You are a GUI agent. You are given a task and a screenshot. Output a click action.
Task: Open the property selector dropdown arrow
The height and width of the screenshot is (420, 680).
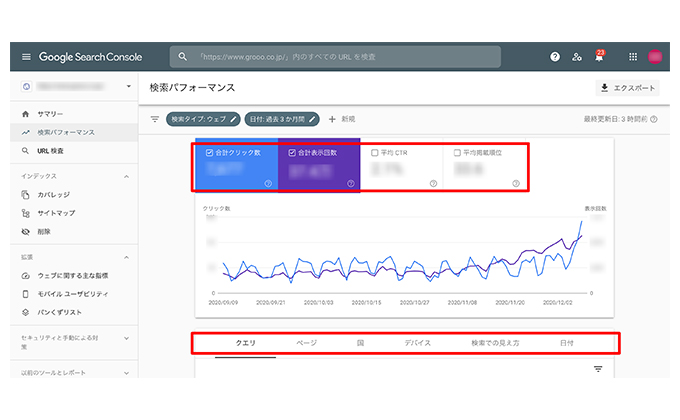click(x=128, y=86)
